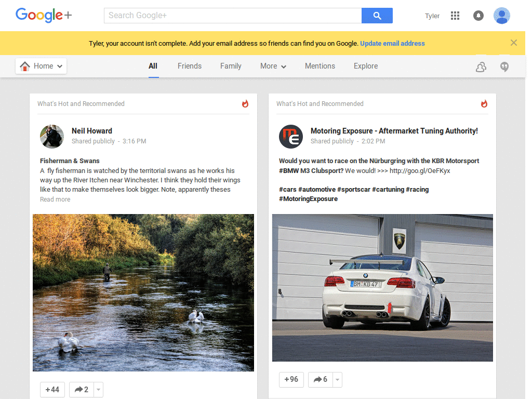This screenshot has height=399, width=532.
Task: Switch to the Friends tab
Action: (x=190, y=66)
